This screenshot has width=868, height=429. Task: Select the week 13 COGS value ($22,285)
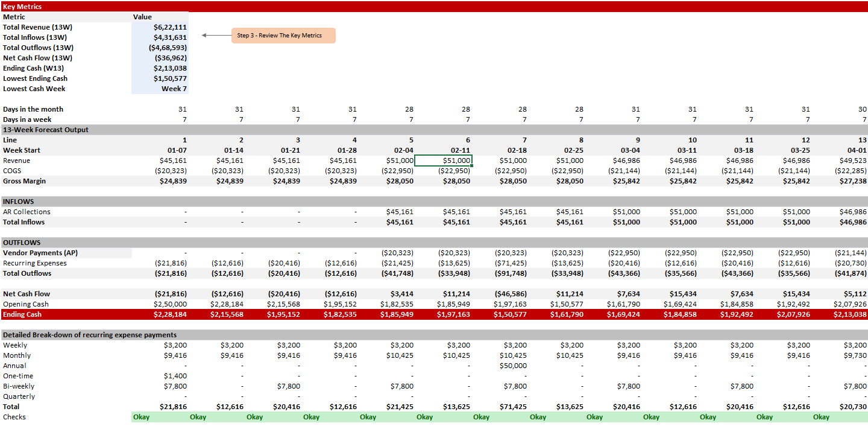pyautogui.click(x=851, y=171)
